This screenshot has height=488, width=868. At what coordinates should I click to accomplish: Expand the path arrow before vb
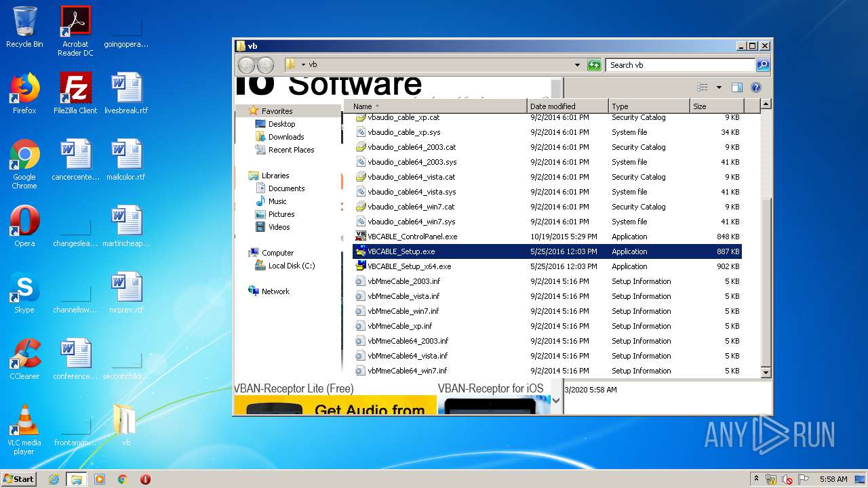(304, 65)
